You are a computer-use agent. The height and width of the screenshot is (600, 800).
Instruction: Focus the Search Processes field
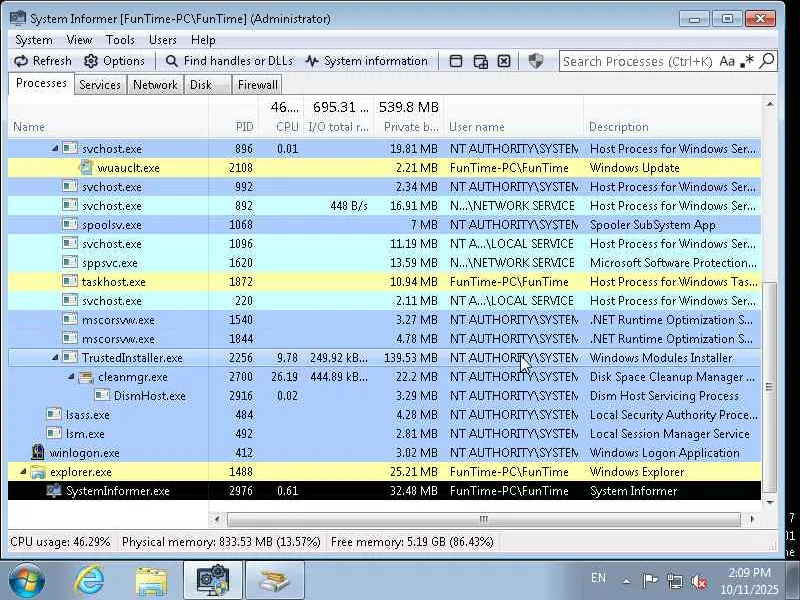(638, 61)
